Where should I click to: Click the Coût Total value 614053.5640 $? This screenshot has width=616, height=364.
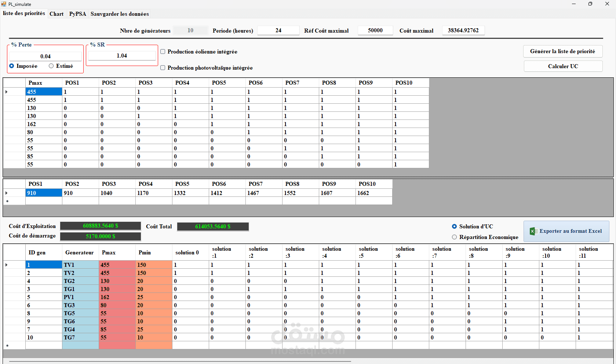click(213, 227)
